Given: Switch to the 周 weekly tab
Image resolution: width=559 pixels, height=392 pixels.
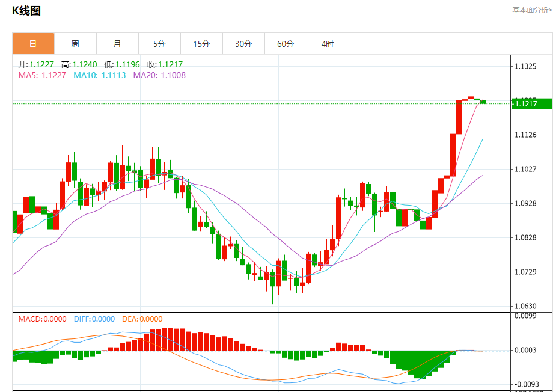Looking at the screenshot, I should click(x=75, y=44).
